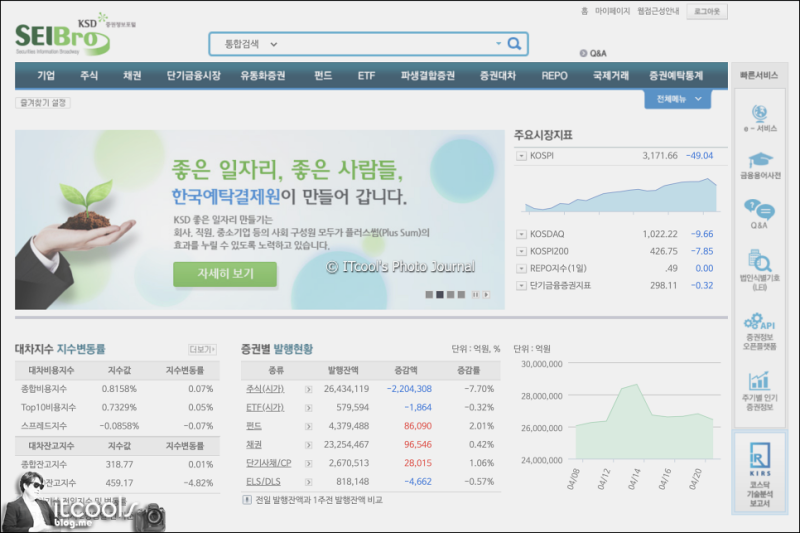Open the 채권 menu
The width and height of the screenshot is (800, 533).
click(x=132, y=75)
